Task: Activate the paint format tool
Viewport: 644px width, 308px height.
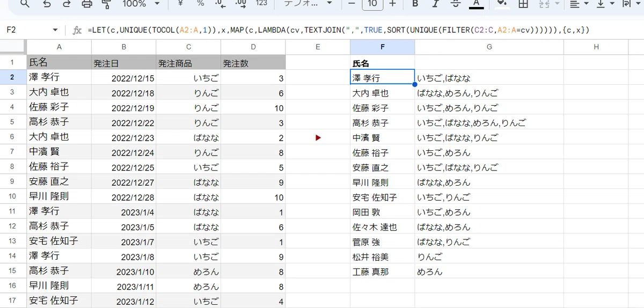Action: pyautogui.click(x=106, y=3)
